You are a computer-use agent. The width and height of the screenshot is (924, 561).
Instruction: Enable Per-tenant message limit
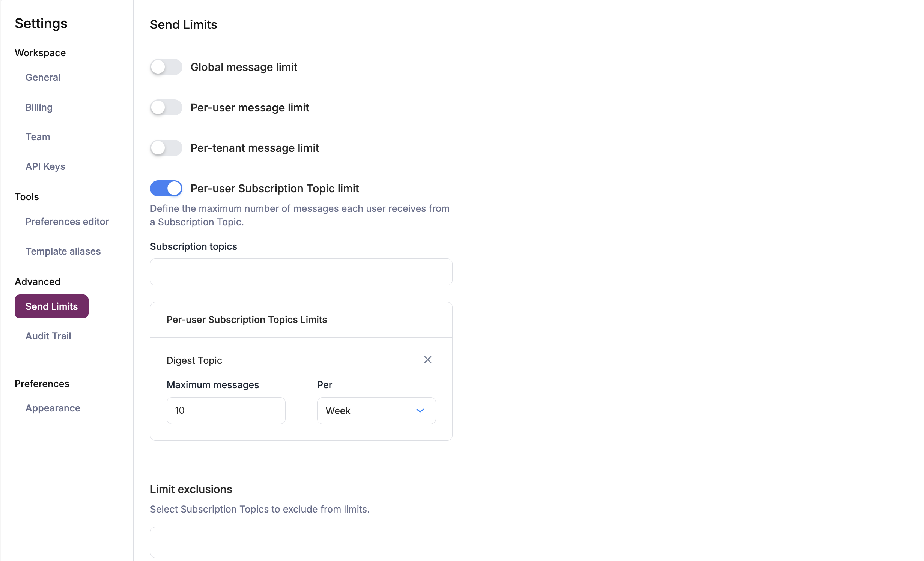166,148
